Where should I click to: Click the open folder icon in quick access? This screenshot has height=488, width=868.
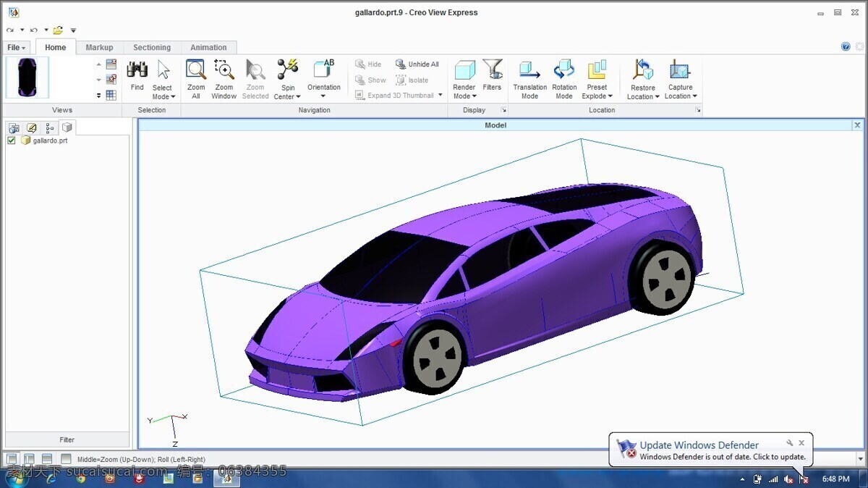pos(58,30)
